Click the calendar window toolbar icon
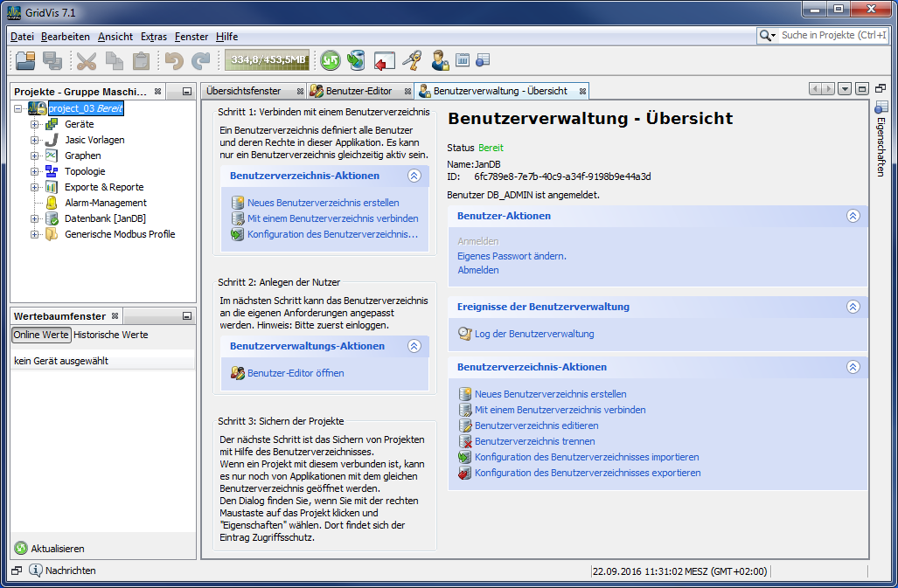 [x=463, y=59]
